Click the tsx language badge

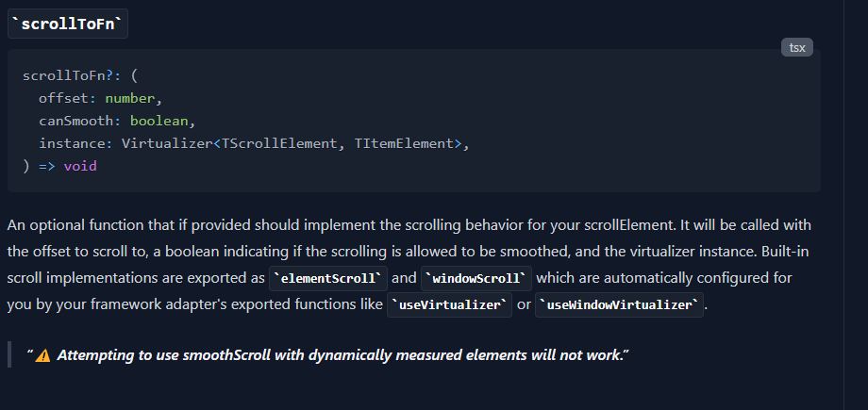click(796, 47)
